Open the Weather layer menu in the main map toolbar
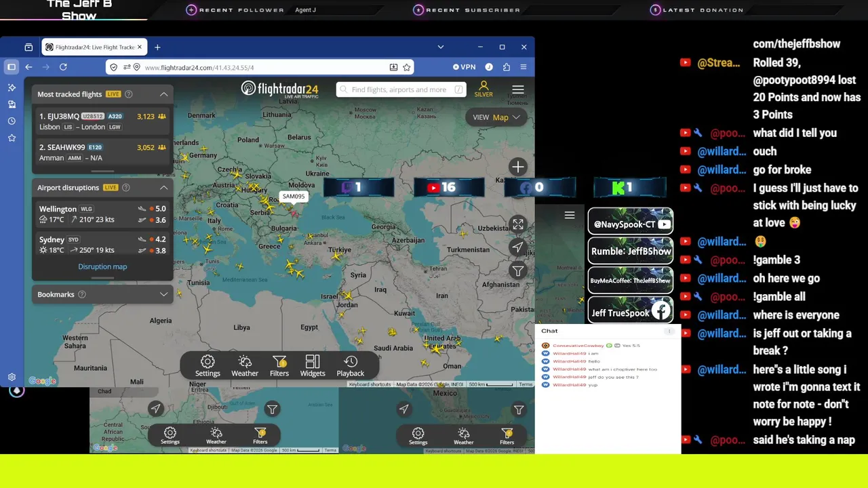Screen dimensions: 868x488 click(245, 366)
